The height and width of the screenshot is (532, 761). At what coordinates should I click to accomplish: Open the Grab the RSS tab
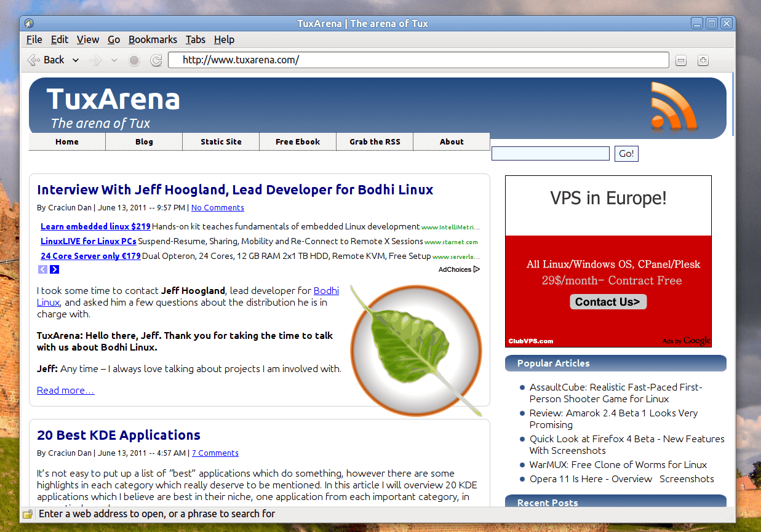coord(375,141)
